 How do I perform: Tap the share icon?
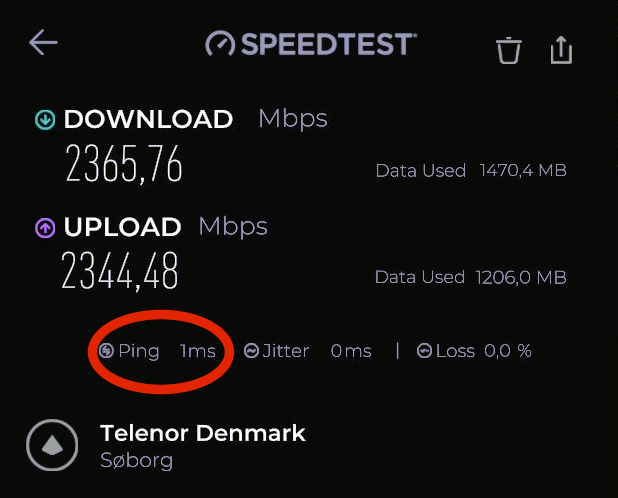[x=562, y=49]
